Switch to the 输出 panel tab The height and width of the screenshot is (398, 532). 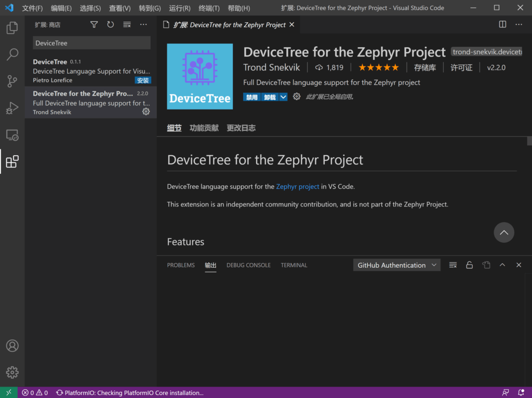(210, 265)
